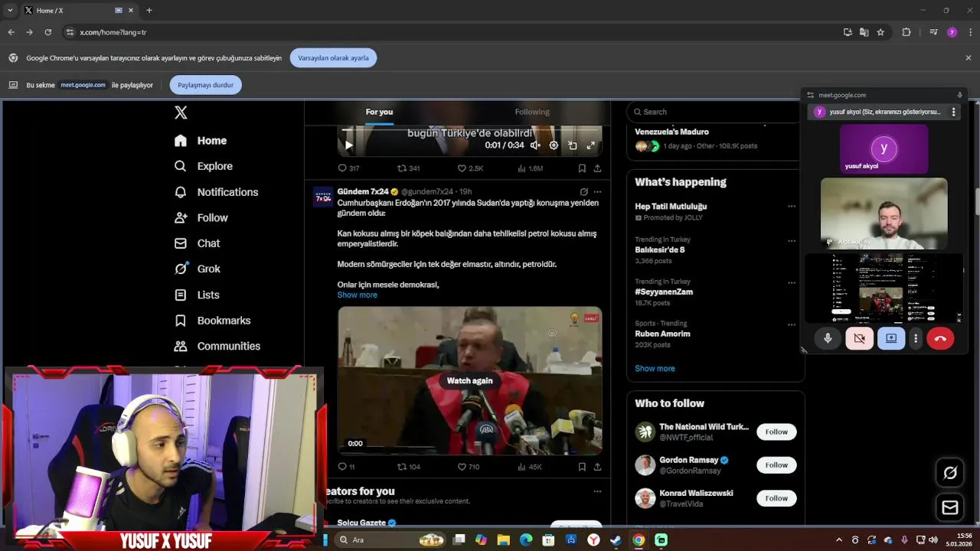Select the For you tab
980x551 pixels.
pos(379,112)
